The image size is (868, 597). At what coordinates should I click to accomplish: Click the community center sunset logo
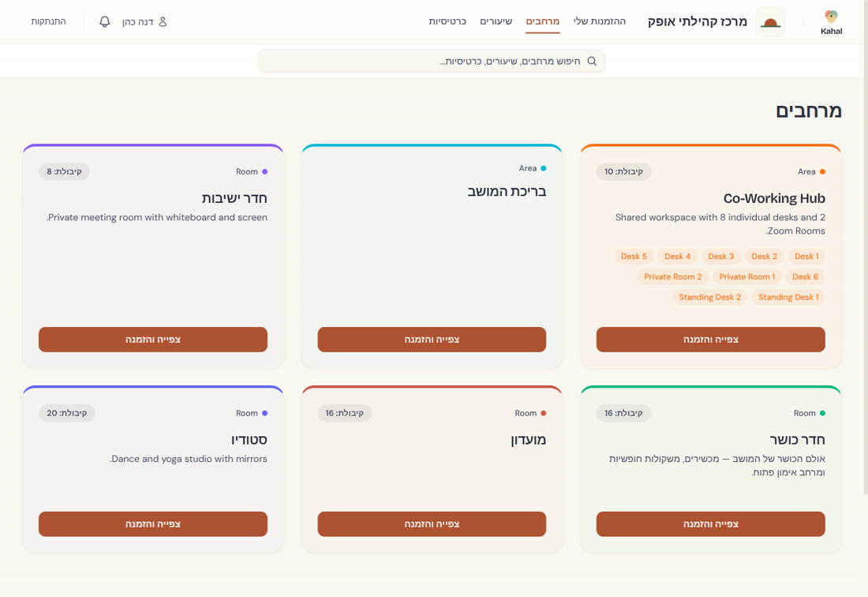[x=771, y=21]
